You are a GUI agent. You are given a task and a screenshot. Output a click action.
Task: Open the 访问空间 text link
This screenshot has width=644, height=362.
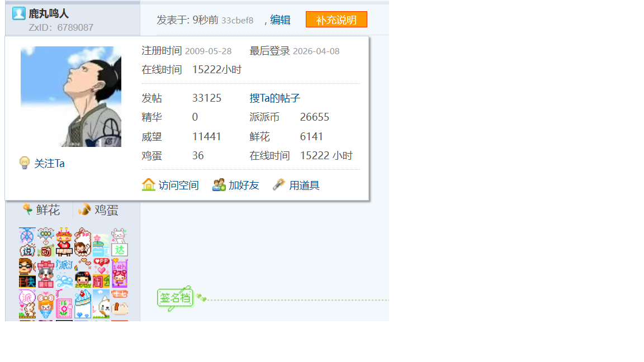point(178,185)
